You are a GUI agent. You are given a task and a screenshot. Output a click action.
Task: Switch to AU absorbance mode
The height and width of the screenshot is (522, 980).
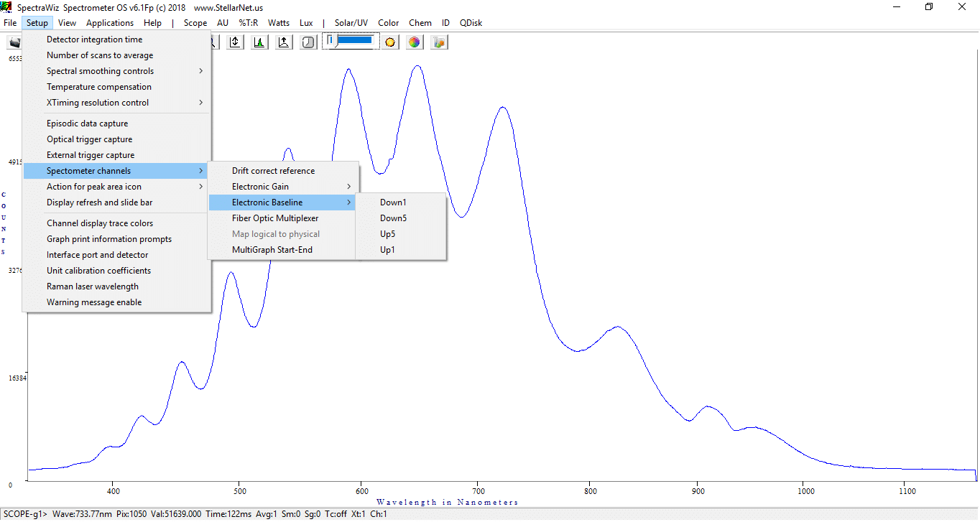223,23
